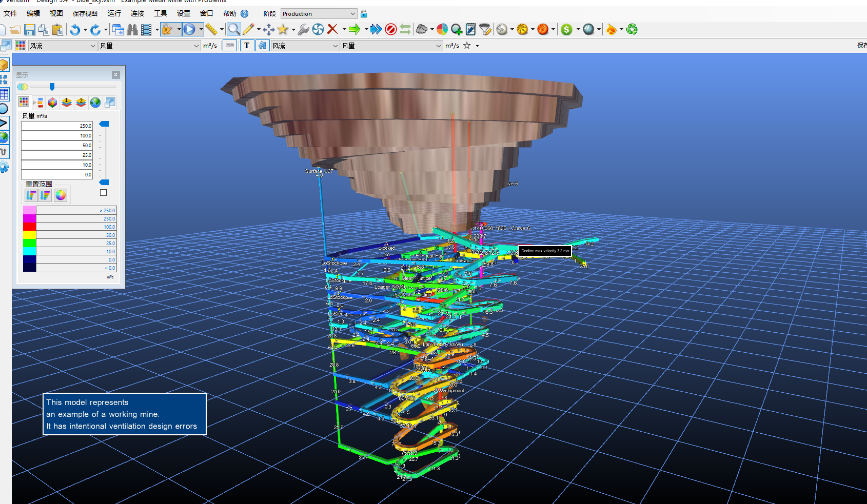Expand the green arrow tool dropdown arrow

366,30
